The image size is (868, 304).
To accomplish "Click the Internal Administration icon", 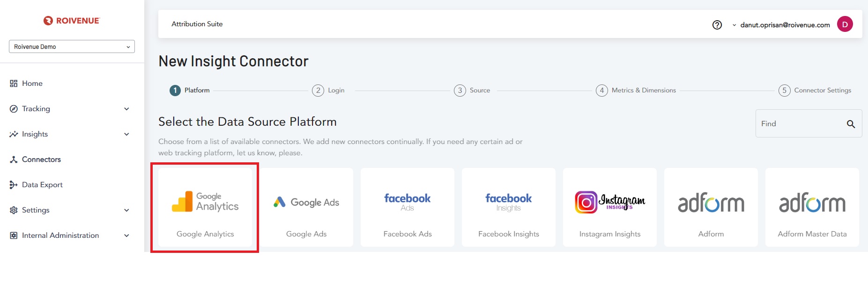I will [x=14, y=236].
